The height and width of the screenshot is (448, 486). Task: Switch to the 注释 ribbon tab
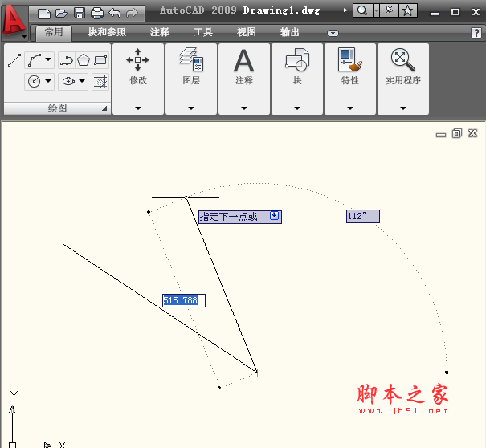point(160,32)
